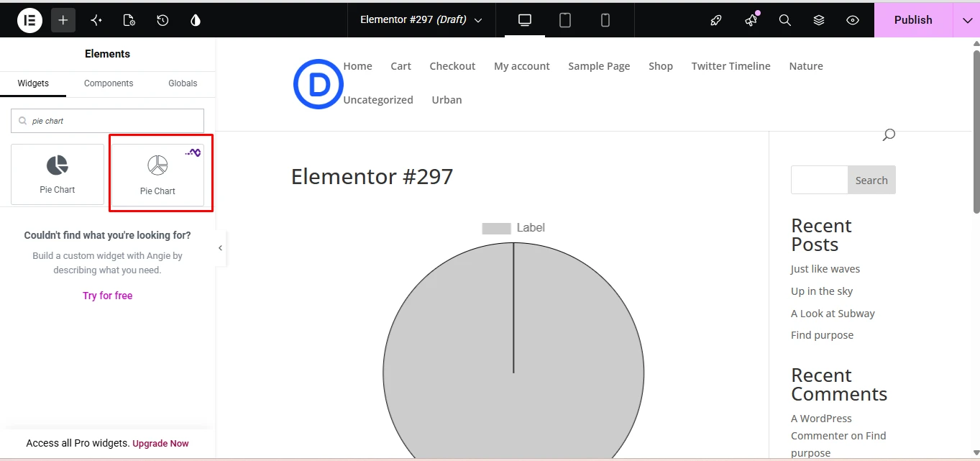The width and height of the screenshot is (980, 461).
Task: Select the Components tab
Action: point(109,83)
